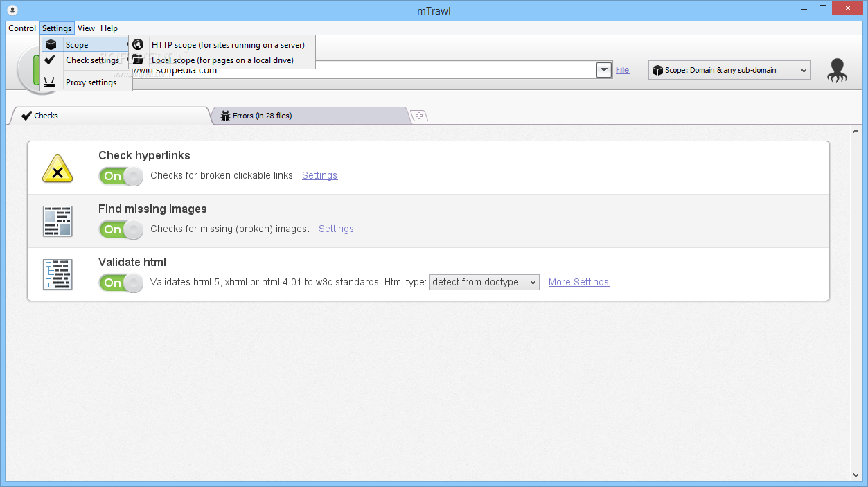Click the Find missing images icon
868x487 pixels.
pos(57,221)
